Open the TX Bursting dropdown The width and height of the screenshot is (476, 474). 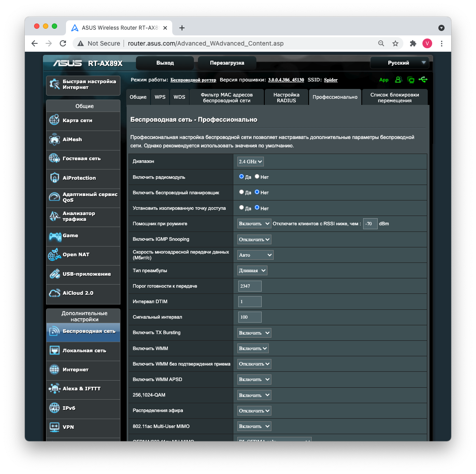[x=254, y=333]
